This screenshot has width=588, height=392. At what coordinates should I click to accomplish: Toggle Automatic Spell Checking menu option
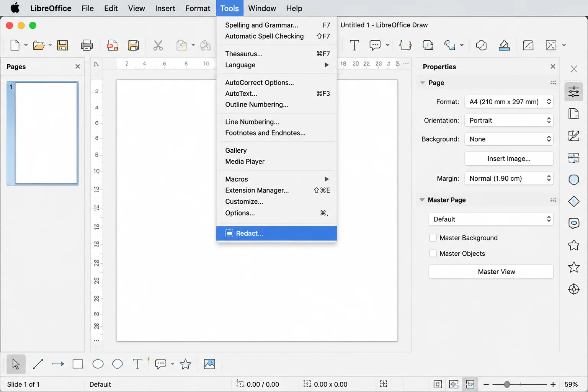tap(276, 36)
